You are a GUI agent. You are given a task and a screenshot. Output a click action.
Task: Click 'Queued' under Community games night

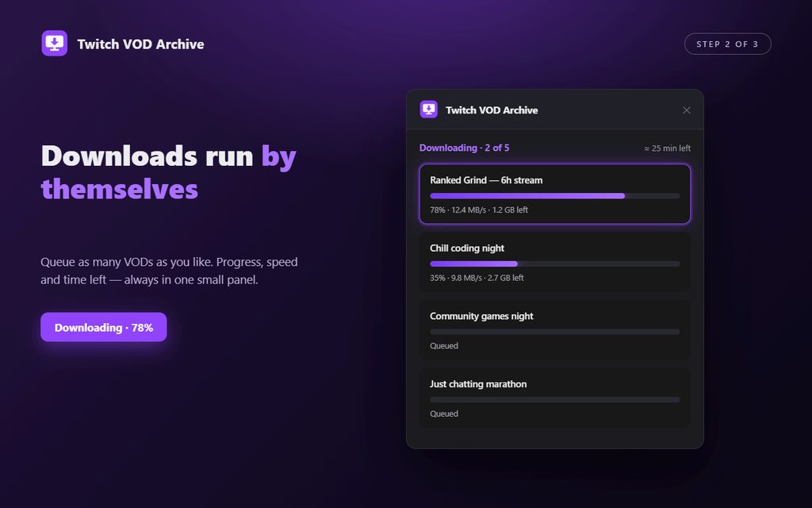(444, 346)
